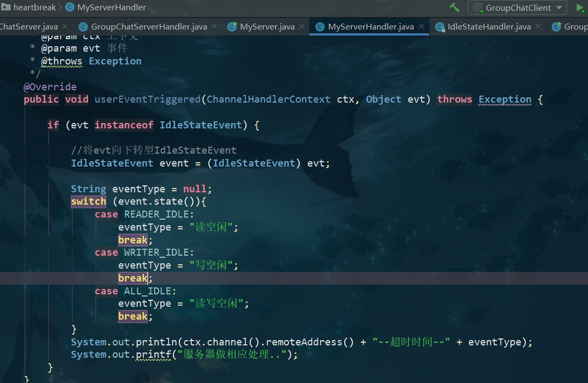Switch to the GroupChatServerHandler.java tab
The height and width of the screenshot is (383, 588).
click(x=149, y=27)
